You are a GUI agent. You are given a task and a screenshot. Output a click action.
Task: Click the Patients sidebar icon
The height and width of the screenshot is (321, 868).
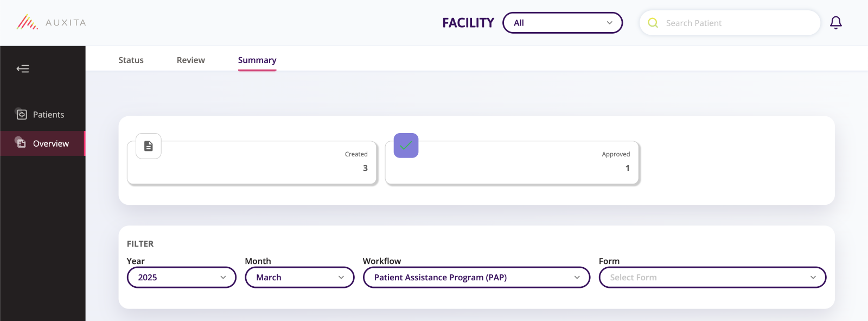coord(22,115)
